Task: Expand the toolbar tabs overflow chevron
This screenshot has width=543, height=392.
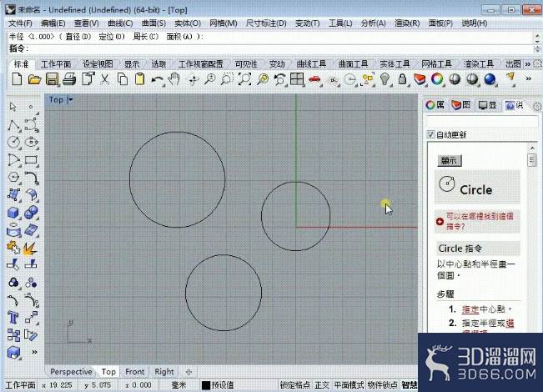Action: click(x=527, y=64)
